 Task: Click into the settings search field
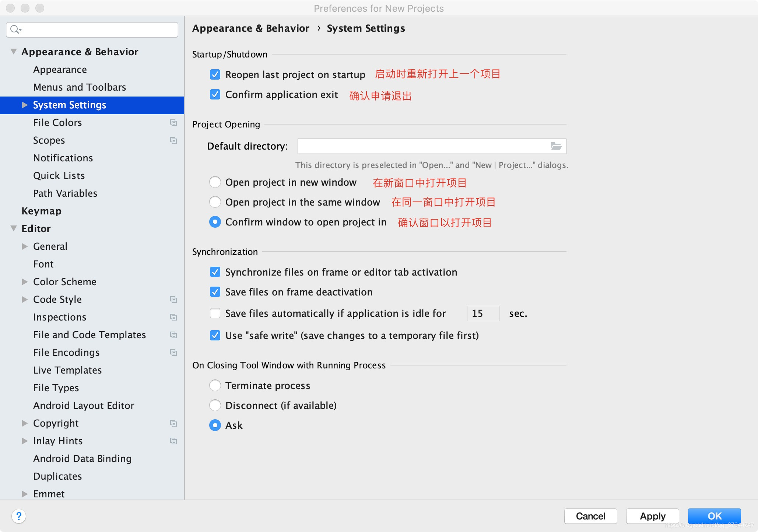92,29
